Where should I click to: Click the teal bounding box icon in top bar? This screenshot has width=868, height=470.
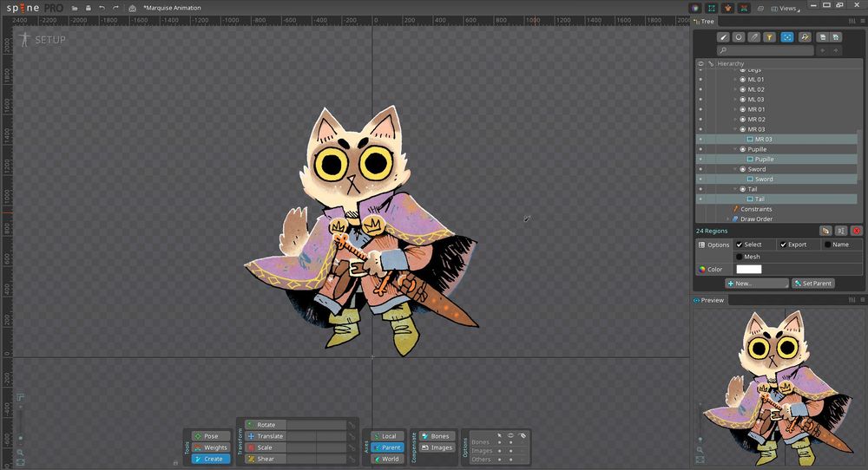point(712,9)
